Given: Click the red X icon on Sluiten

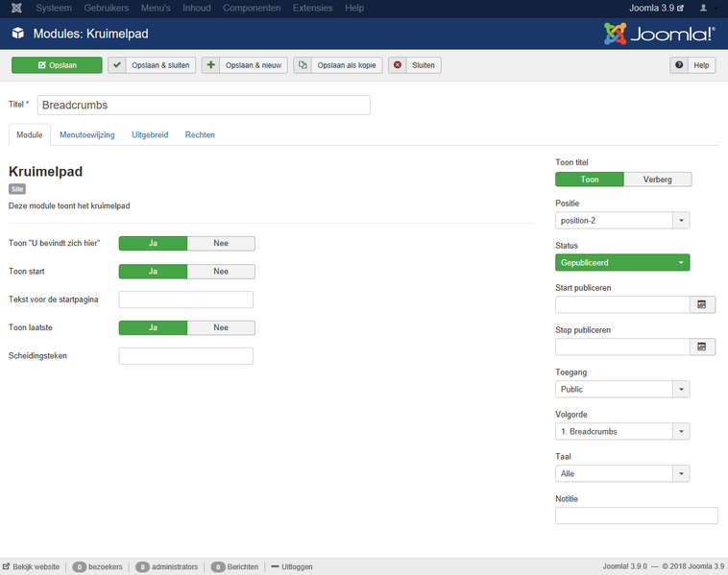Looking at the screenshot, I should [x=398, y=65].
